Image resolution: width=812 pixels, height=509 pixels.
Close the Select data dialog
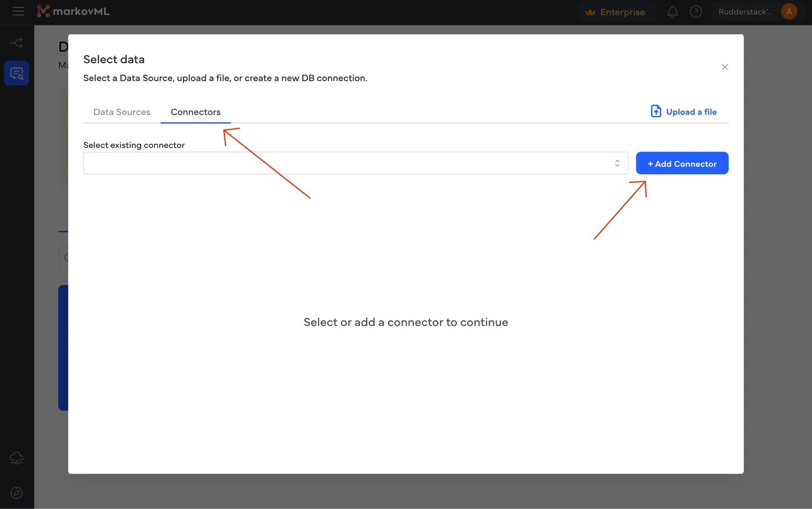click(724, 67)
